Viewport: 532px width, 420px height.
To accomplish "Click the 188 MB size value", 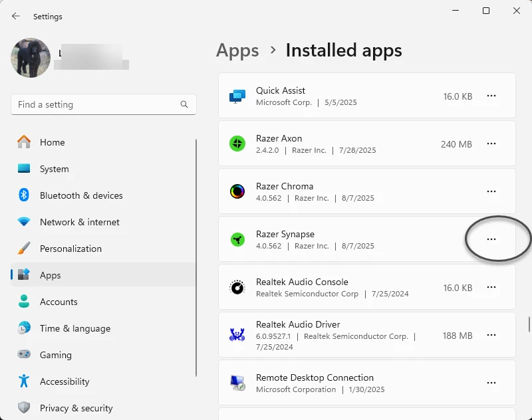I will [458, 336].
